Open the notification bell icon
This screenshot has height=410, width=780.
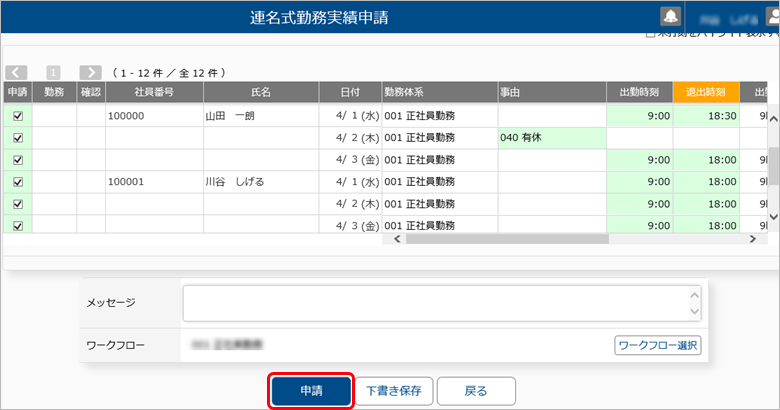click(x=671, y=16)
